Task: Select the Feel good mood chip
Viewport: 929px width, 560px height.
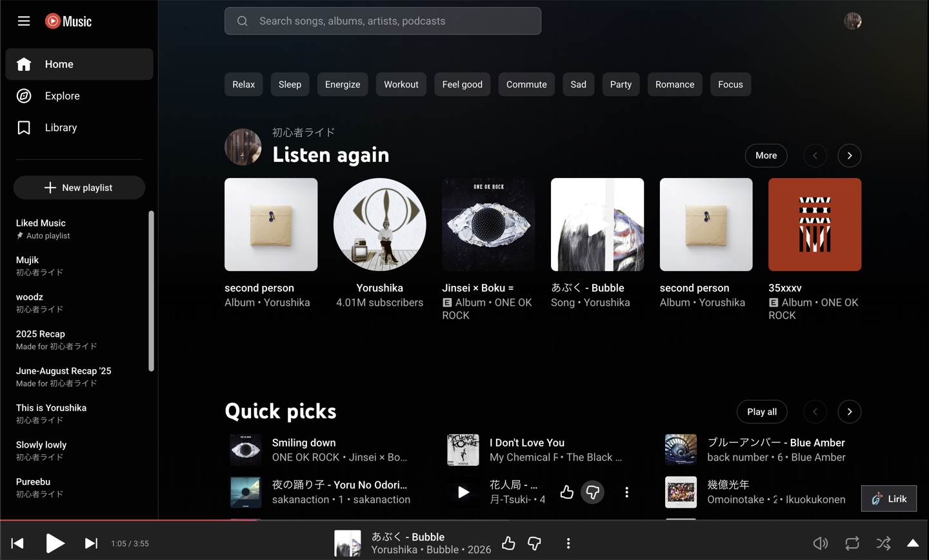Action: (463, 85)
